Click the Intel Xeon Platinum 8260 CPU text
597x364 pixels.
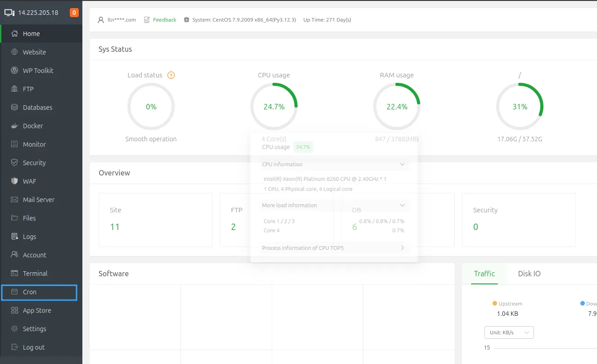pyautogui.click(x=325, y=179)
